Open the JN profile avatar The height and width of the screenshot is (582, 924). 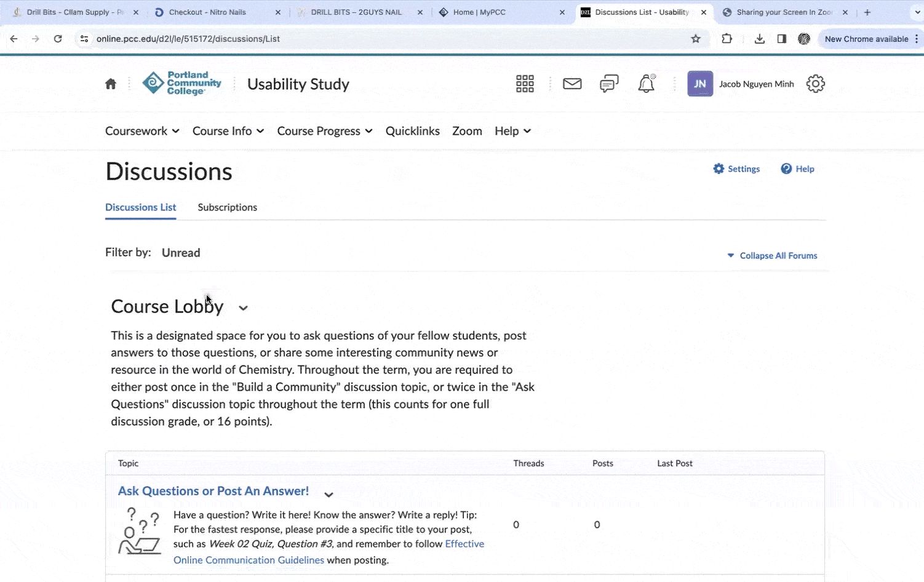coord(699,84)
